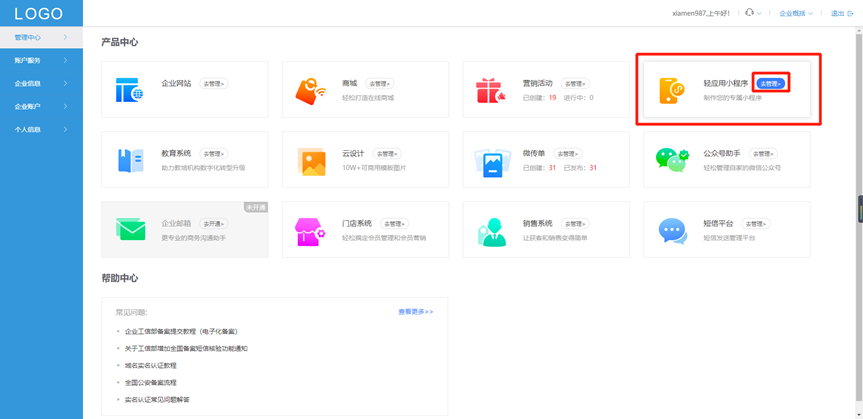Click the 营销活动 gift box icon
This screenshot has width=863, height=419.
(x=491, y=90)
